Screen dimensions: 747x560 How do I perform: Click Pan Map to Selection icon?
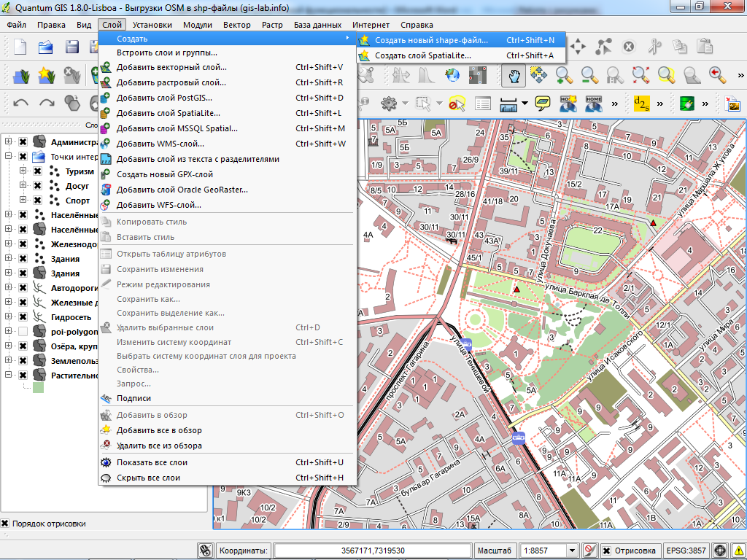point(538,75)
